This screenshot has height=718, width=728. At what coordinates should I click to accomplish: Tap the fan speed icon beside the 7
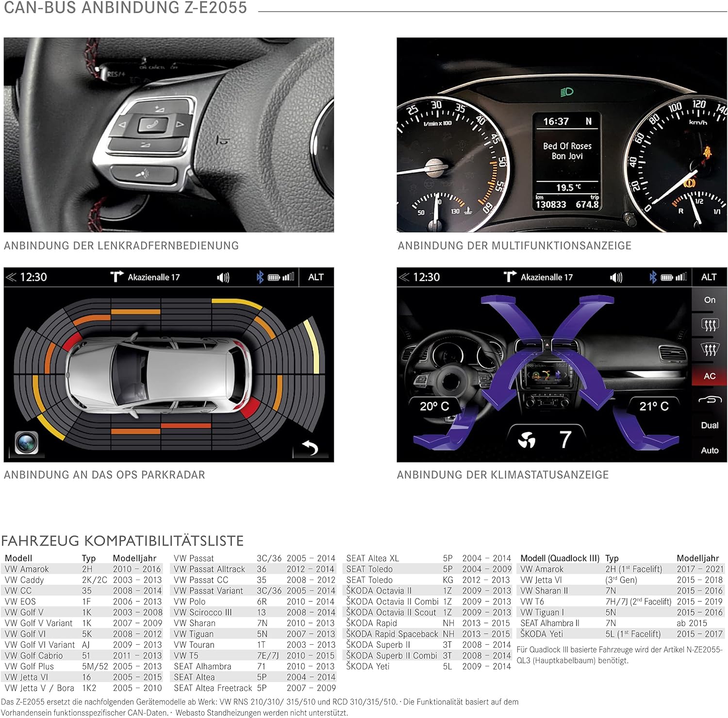(x=527, y=440)
